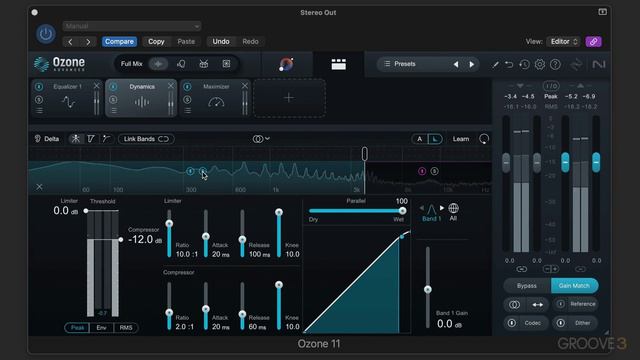Toggle the Reference button

coord(576,304)
